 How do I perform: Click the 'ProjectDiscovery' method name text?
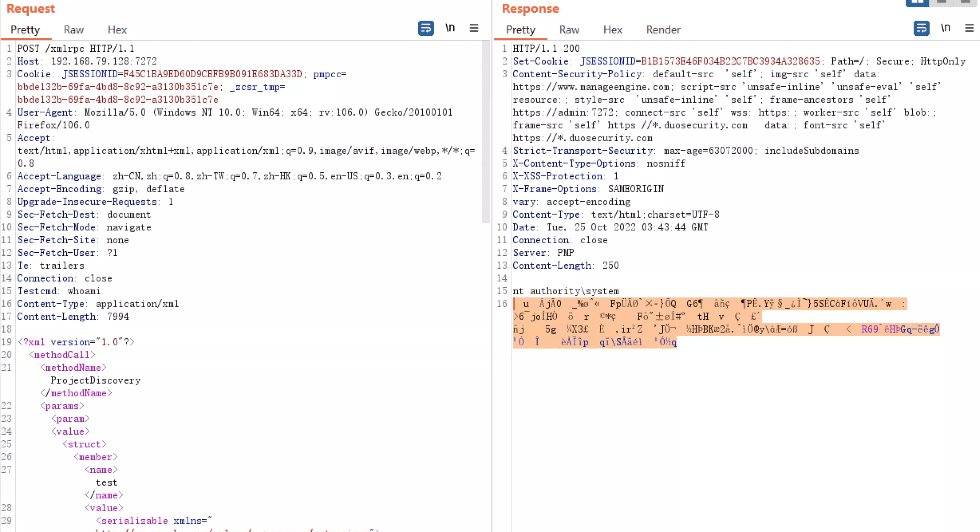(x=96, y=380)
